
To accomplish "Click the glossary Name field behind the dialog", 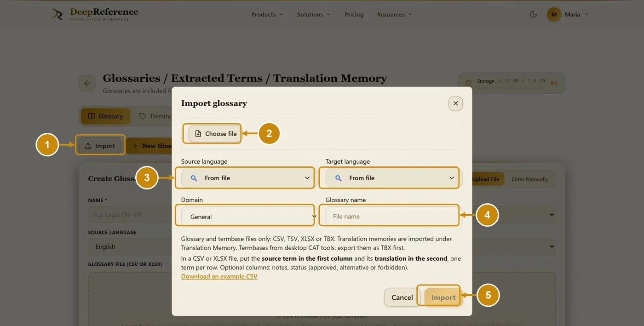I will pos(130,215).
